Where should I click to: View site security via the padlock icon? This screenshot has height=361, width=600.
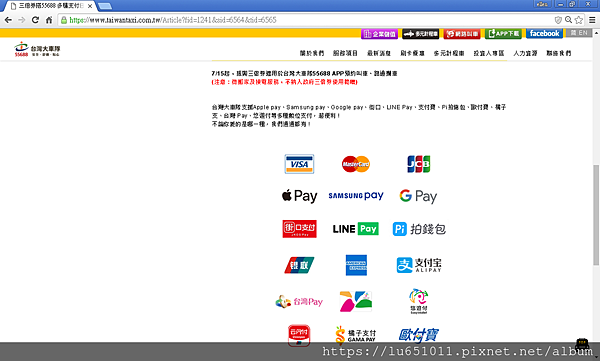pos(64,20)
